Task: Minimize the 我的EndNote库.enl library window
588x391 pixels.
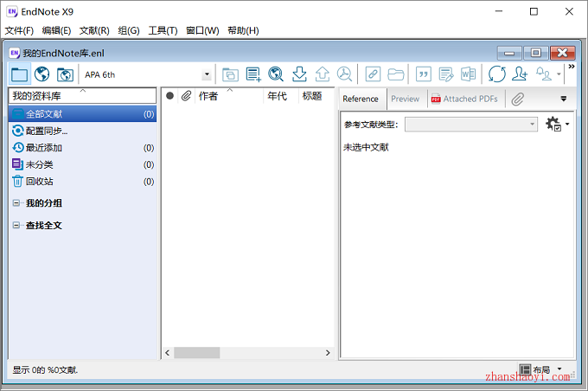Action: tap(509, 53)
